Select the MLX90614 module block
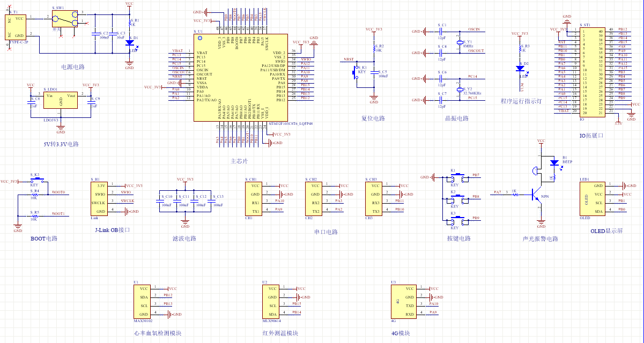This screenshot has height=343, width=644. [271, 301]
